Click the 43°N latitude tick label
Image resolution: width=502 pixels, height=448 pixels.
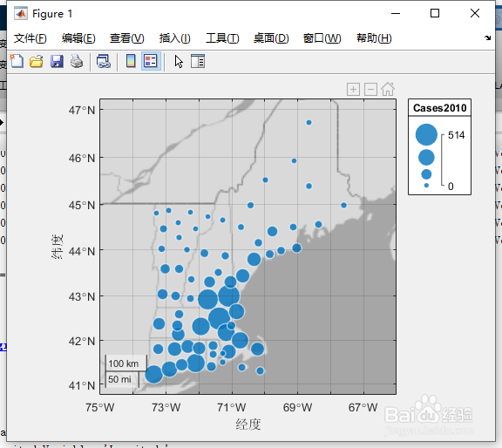tap(82, 297)
